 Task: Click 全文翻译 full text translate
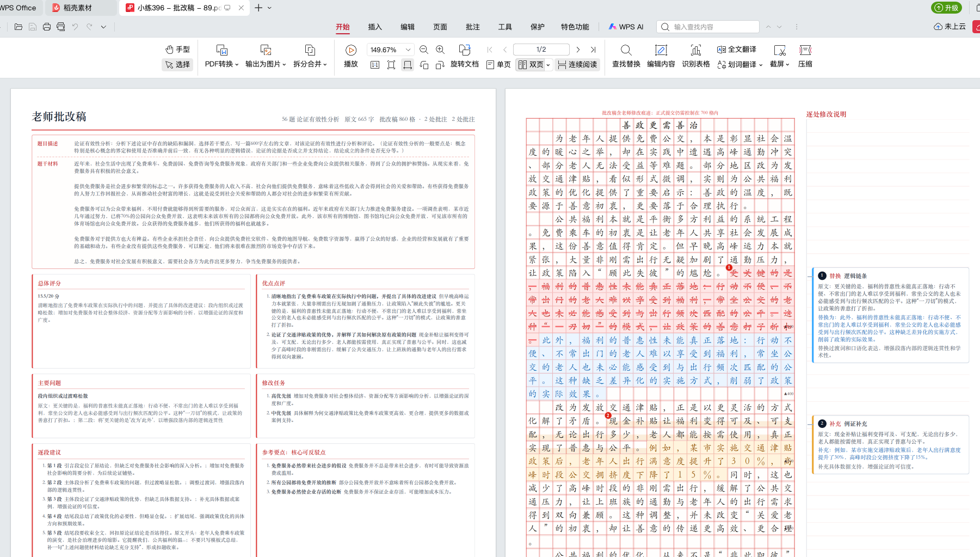pos(737,50)
